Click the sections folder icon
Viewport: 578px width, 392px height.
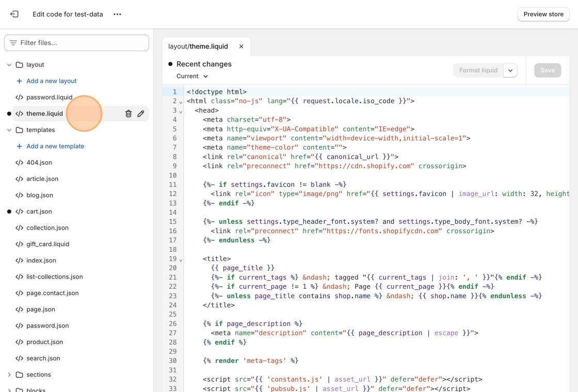pyautogui.click(x=19, y=374)
